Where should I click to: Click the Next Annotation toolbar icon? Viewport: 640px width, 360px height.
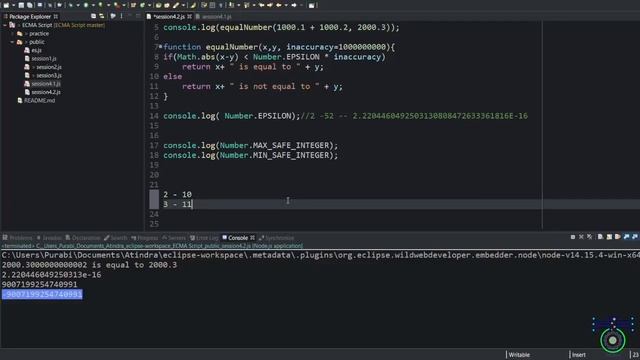[231, 5]
